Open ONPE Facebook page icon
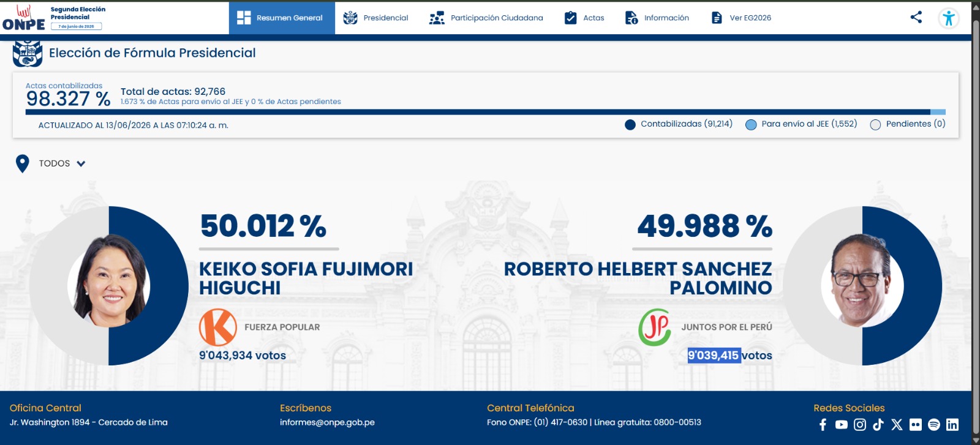The height and width of the screenshot is (445, 980). [x=823, y=425]
